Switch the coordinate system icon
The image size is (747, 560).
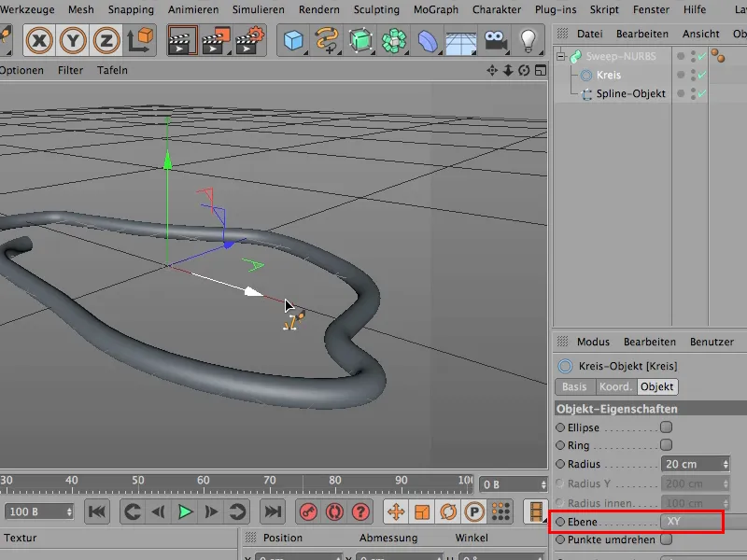point(139,40)
